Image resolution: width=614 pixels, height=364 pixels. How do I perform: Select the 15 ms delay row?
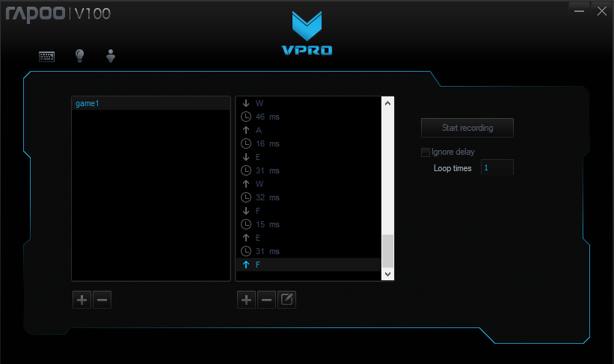(309, 224)
